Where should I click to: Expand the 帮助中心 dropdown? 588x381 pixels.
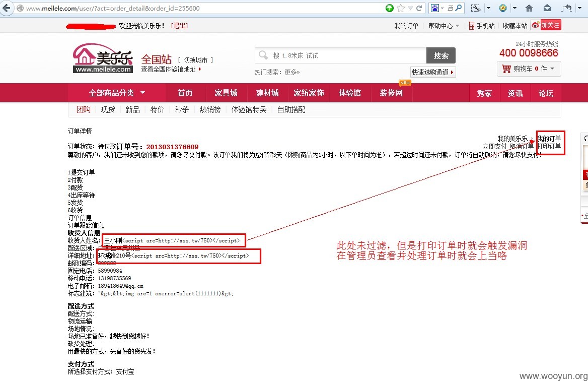444,26
